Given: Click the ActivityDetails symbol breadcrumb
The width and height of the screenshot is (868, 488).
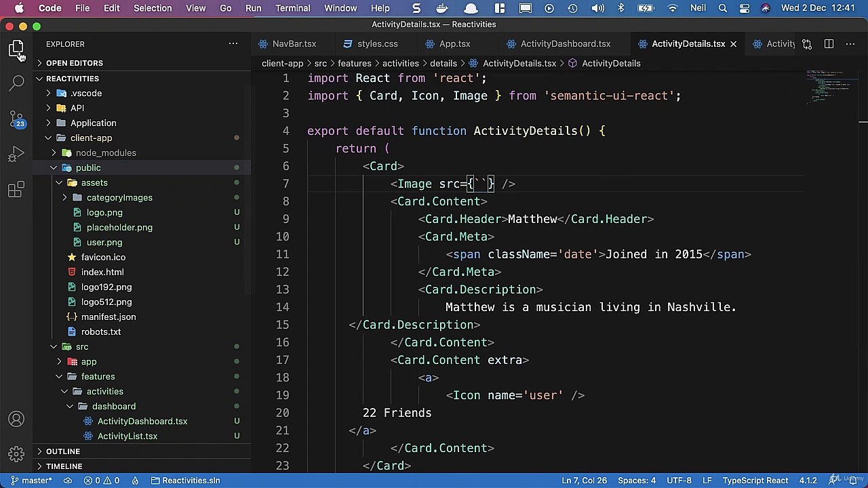Looking at the screenshot, I should tap(611, 63).
